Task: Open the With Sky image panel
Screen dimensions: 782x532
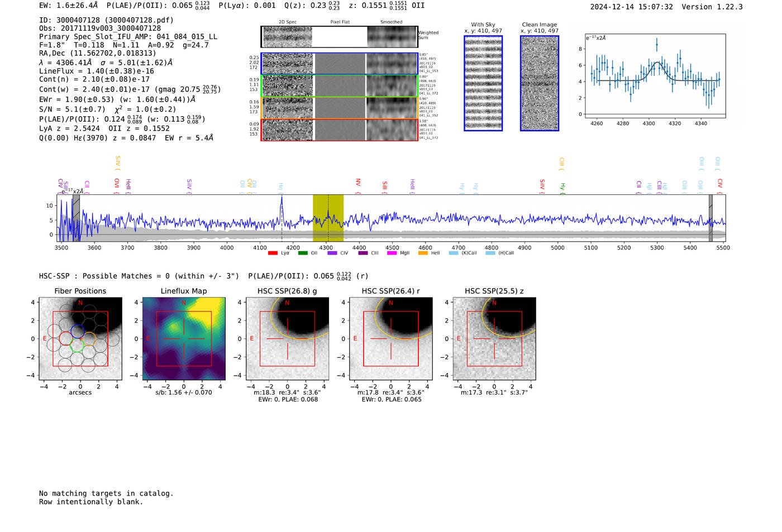Action: [483, 83]
